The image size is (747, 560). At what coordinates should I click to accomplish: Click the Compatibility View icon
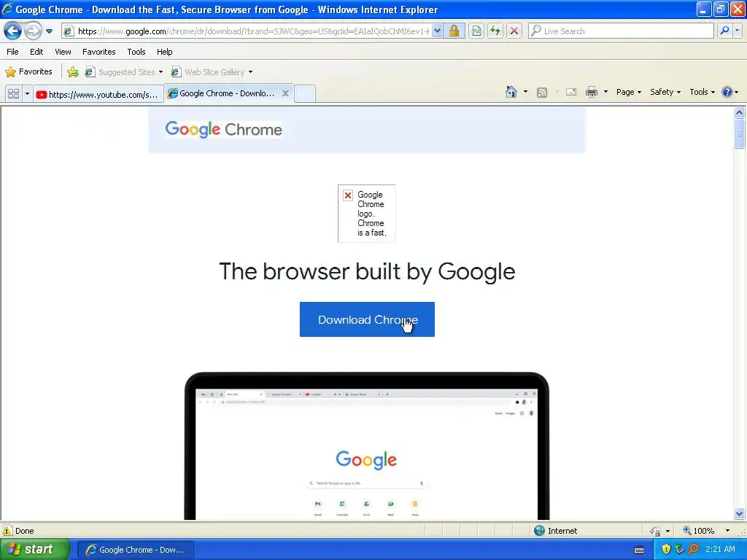[x=476, y=31]
